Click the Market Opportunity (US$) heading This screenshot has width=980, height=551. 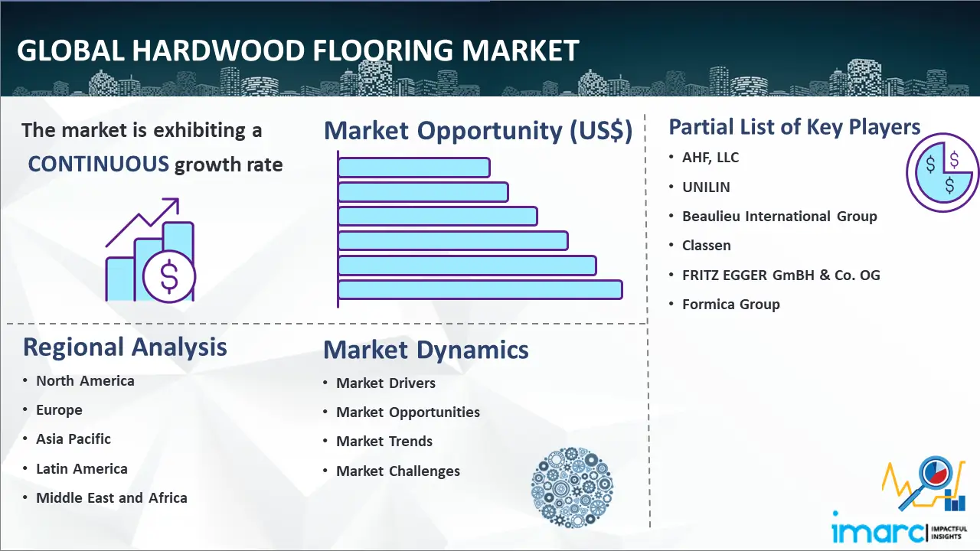click(478, 131)
